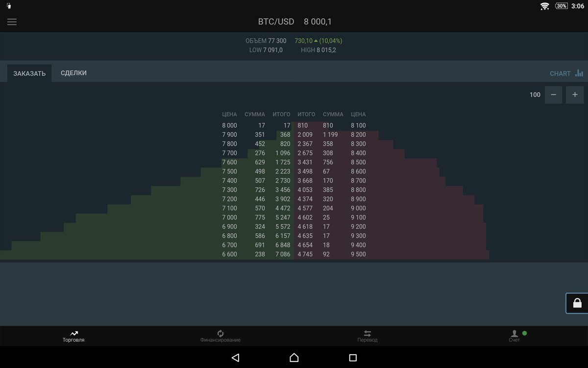Open the hamburger navigation menu
Image resolution: width=588 pixels, height=368 pixels.
pyautogui.click(x=12, y=22)
